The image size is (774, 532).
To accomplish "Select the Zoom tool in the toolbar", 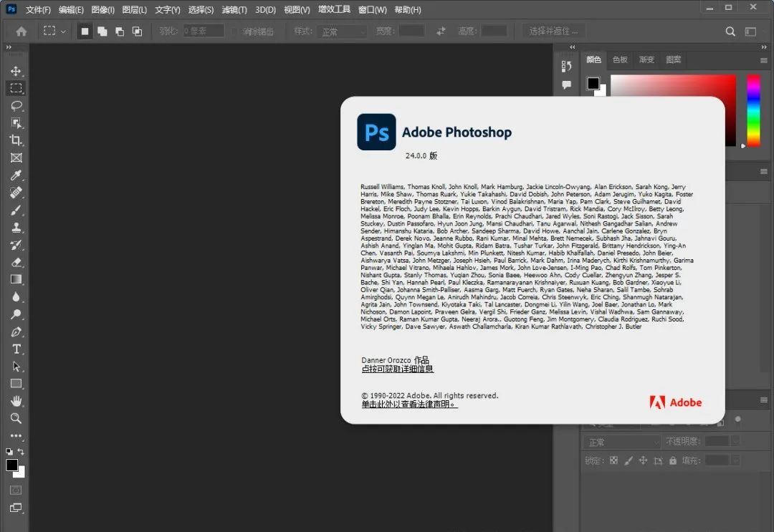I will [16, 419].
